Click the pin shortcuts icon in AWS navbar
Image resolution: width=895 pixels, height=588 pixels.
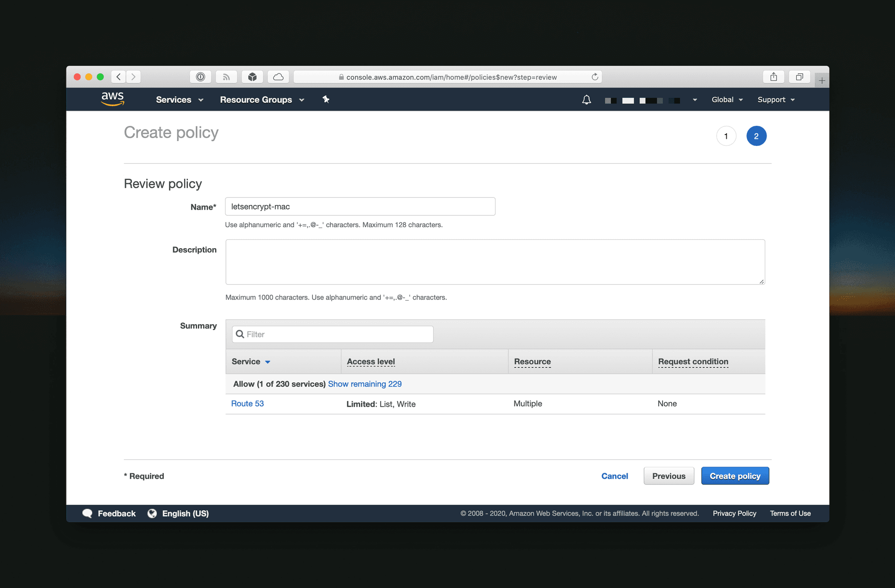point(326,99)
